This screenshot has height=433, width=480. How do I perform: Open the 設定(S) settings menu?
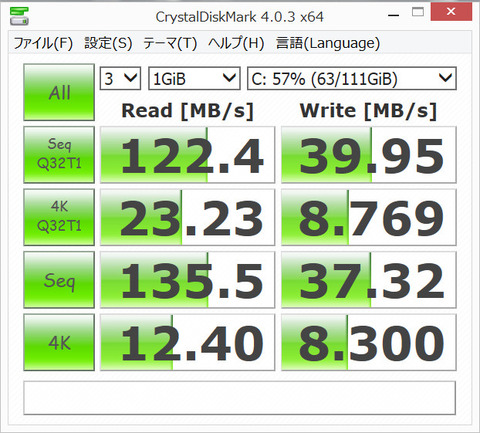108,43
